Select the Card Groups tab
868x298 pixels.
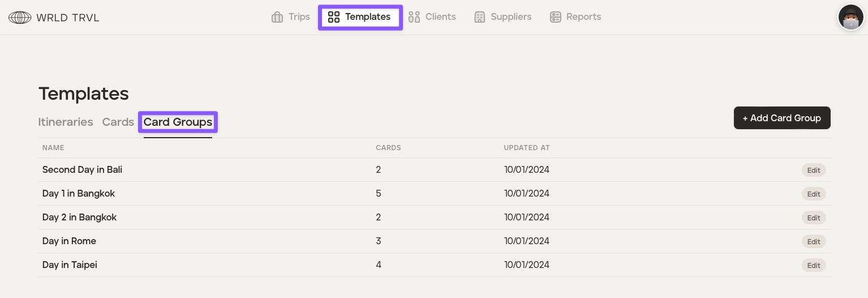pyautogui.click(x=178, y=122)
